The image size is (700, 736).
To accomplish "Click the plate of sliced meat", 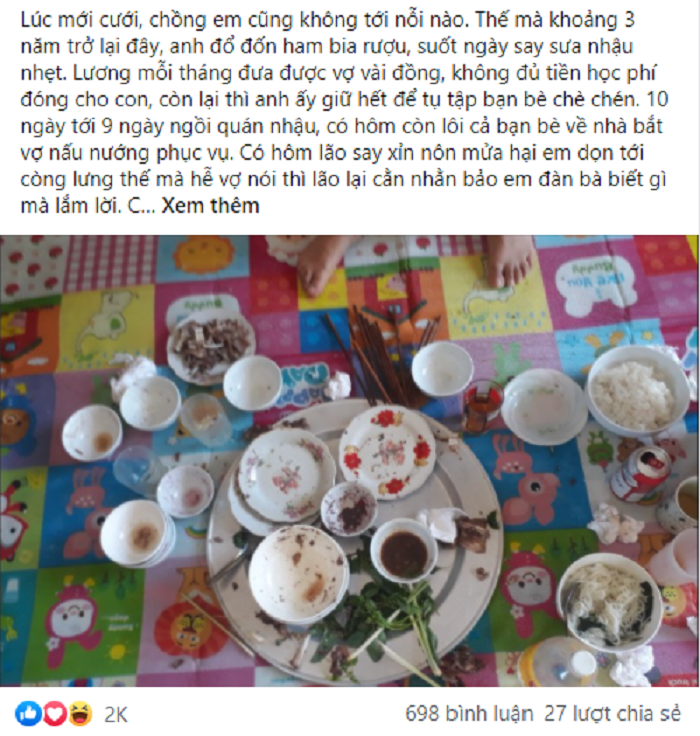I will 210,345.
